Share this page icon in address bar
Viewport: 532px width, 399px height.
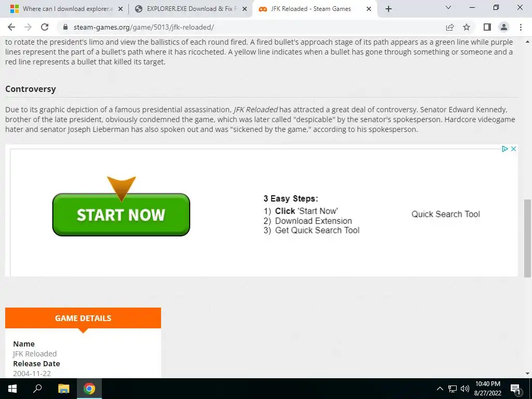tap(450, 27)
